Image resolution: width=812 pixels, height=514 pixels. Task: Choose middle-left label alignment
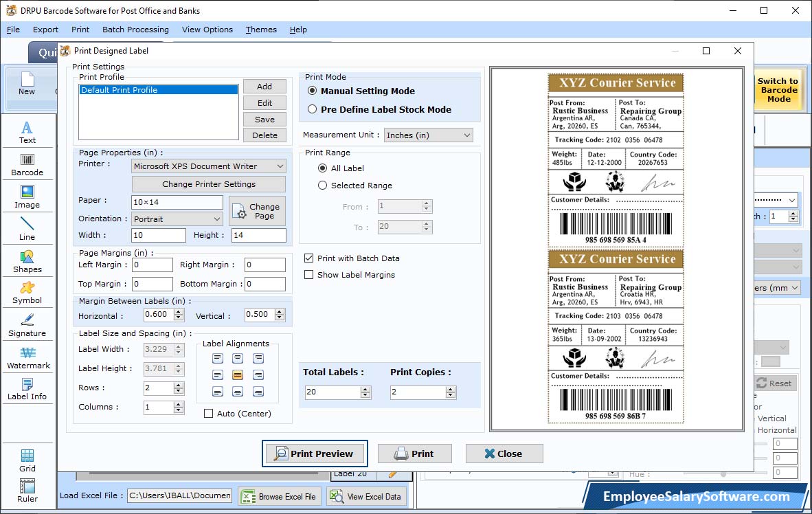click(x=218, y=375)
